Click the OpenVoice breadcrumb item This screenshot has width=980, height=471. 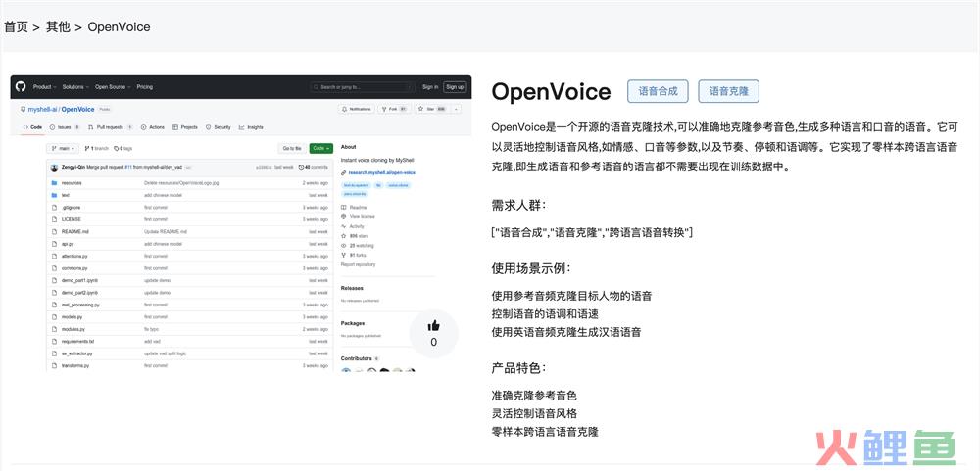pos(119,26)
